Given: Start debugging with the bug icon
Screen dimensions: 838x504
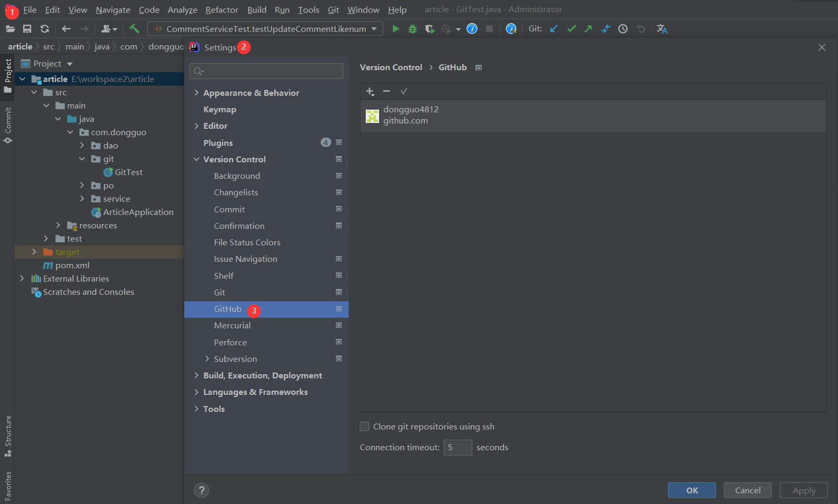Looking at the screenshot, I should pos(413,29).
